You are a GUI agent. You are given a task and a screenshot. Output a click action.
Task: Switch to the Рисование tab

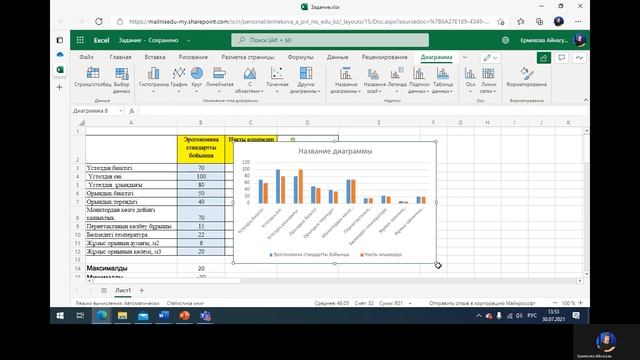click(193, 57)
